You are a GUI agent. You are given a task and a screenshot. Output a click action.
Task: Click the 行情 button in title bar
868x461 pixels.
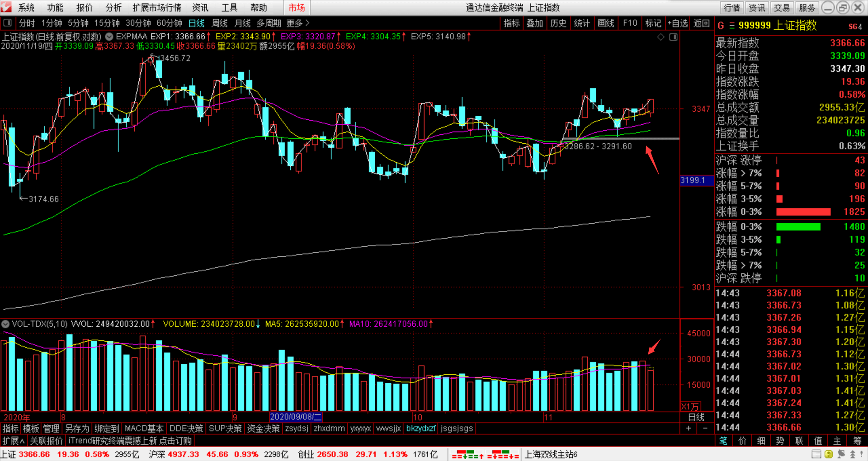[732, 8]
